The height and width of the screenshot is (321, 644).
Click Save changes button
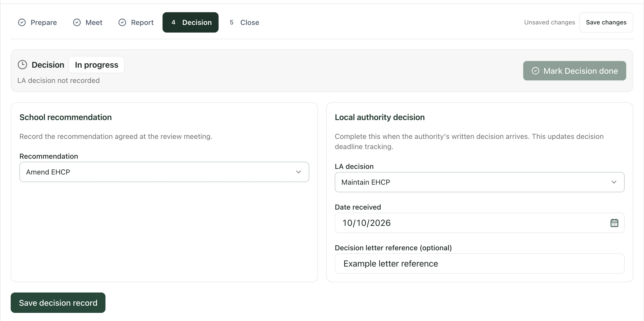606,22
